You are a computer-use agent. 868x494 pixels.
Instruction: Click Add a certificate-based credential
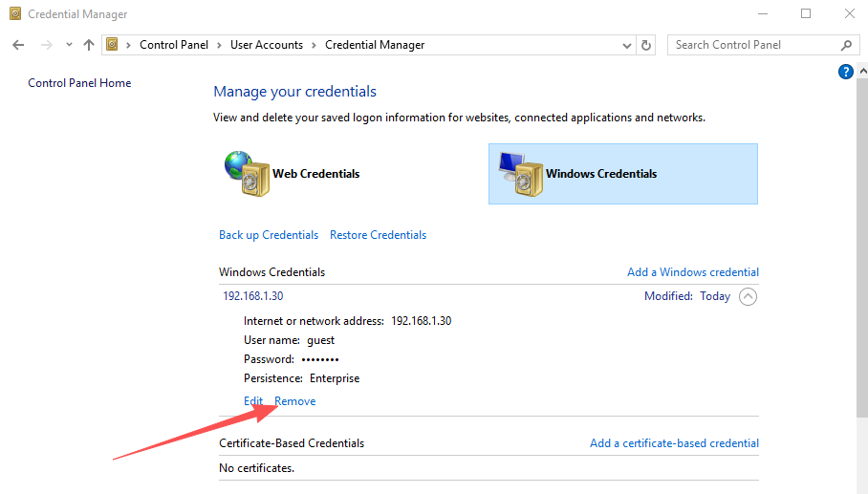tap(674, 443)
